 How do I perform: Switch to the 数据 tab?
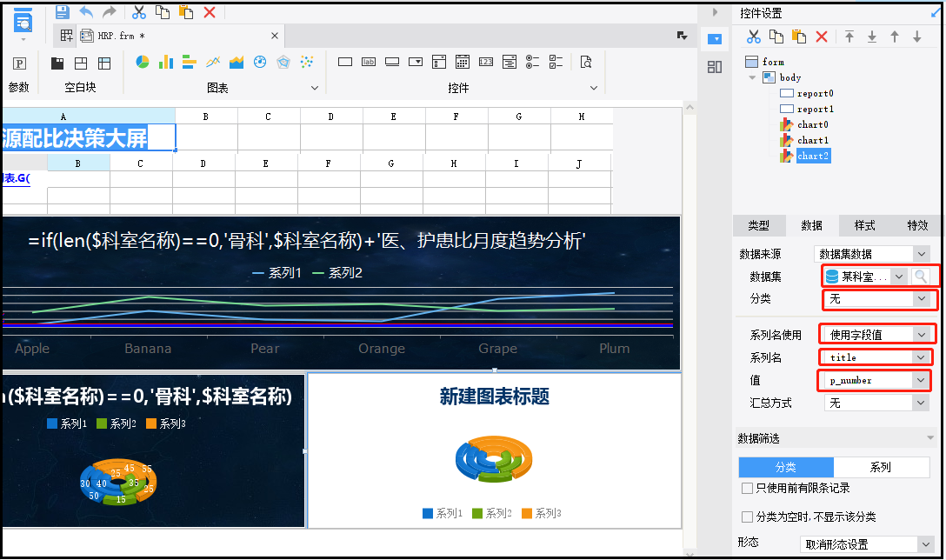click(x=811, y=226)
